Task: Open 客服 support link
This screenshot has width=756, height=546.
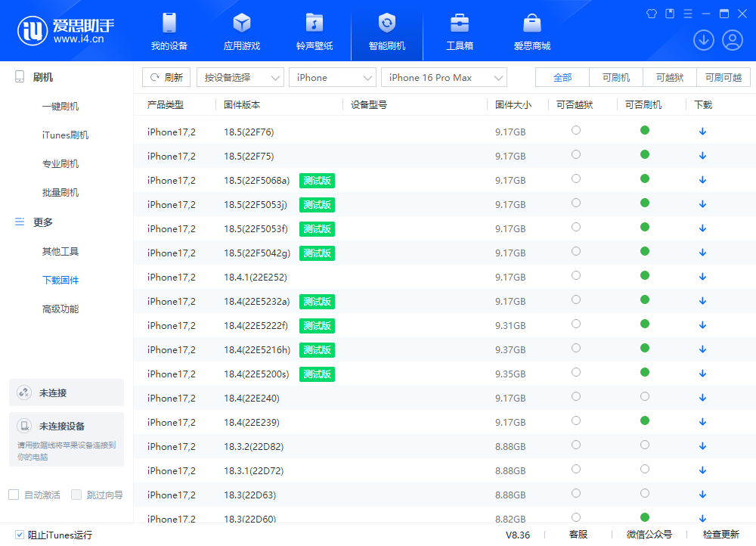Action: (578, 535)
